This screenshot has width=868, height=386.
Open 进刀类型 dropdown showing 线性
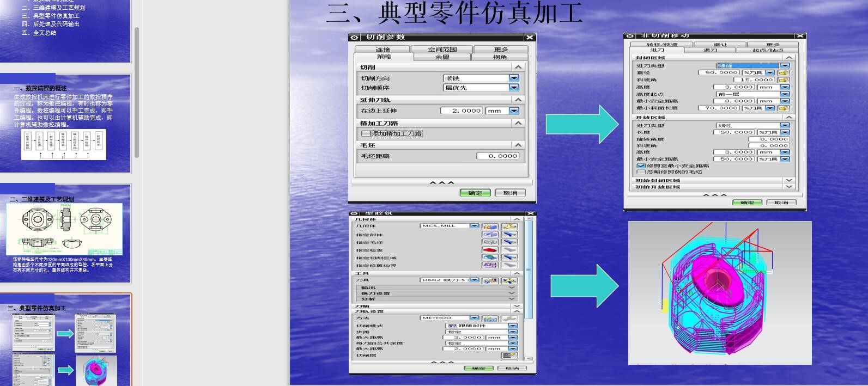click(752, 125)
